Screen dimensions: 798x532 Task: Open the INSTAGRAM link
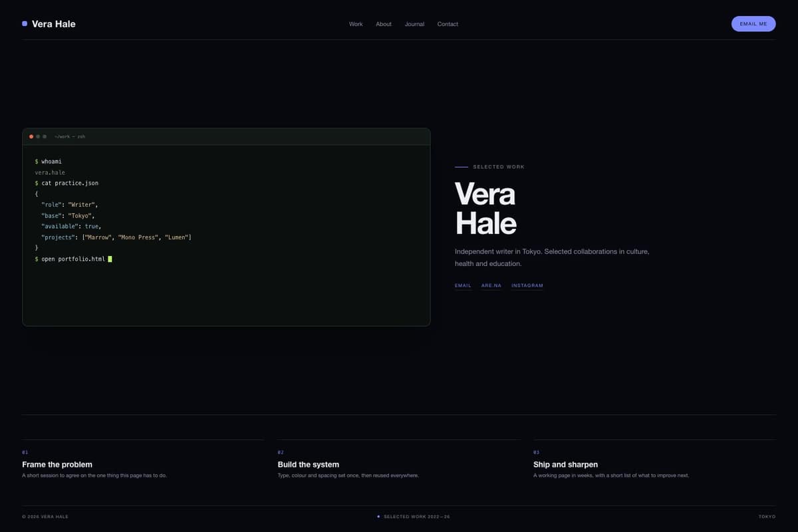click(527, 285)
